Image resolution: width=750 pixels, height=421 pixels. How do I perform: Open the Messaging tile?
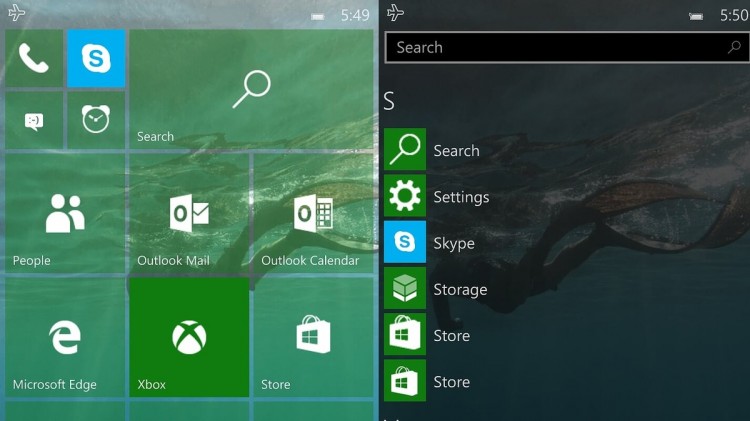[34, 121]
